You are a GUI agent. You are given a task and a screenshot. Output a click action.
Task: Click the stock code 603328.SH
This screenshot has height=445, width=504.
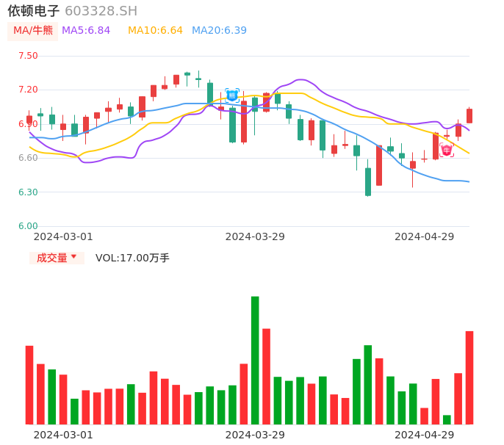point(101,11)
